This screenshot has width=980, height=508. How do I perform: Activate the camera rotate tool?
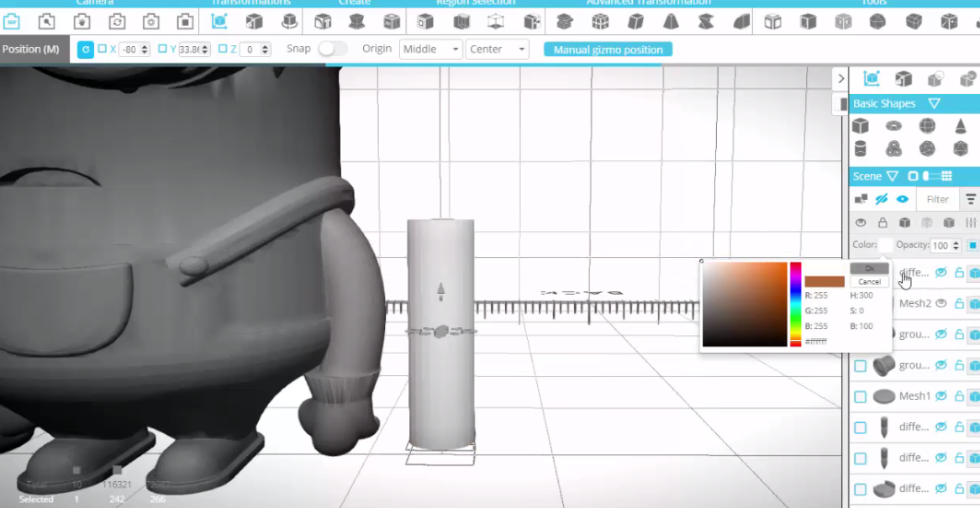pyautogui.click(x=117, y=22)
